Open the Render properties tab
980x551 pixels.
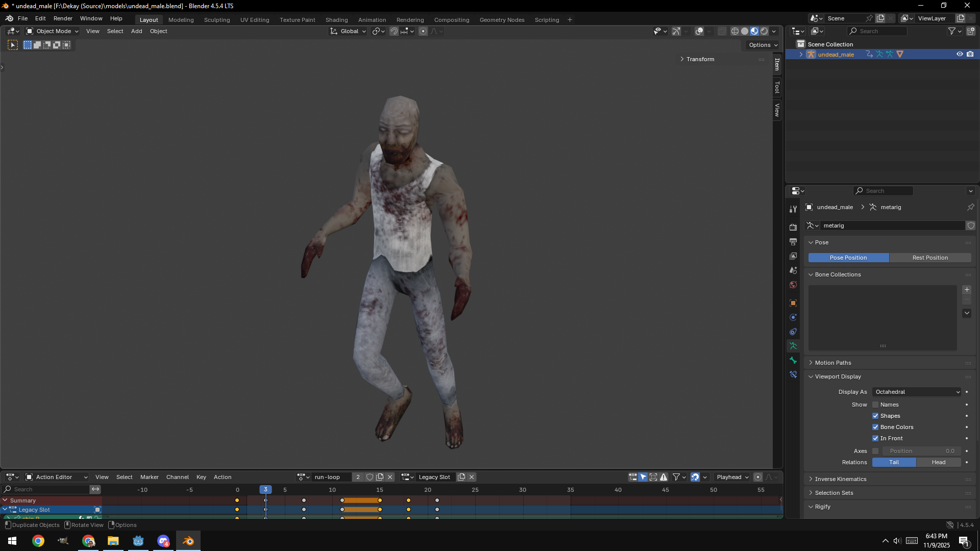793,227
